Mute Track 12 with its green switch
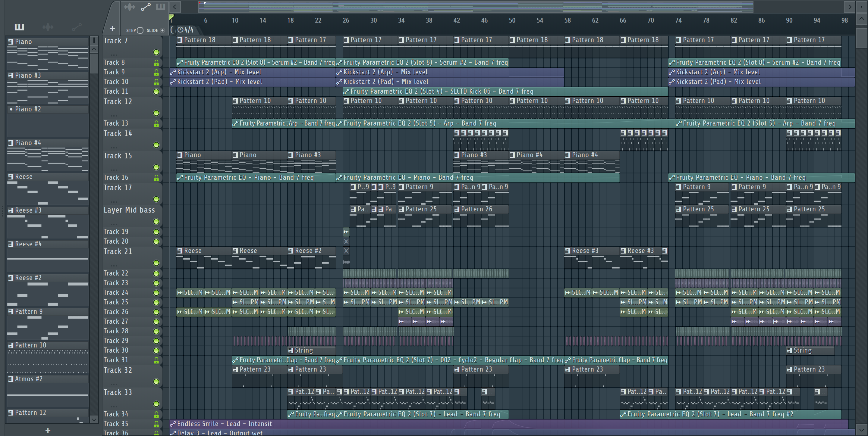The width and height of the screenshot is (868, 436). [156, 113]
